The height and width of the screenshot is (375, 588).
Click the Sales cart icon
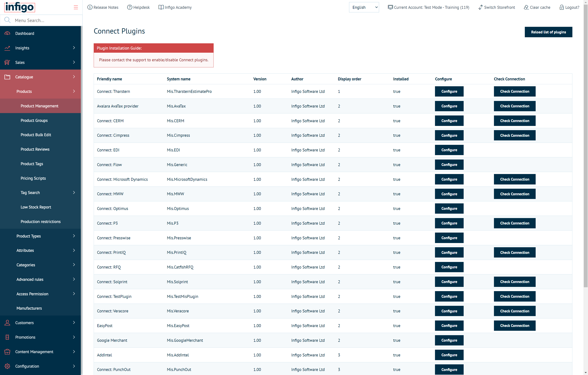[7, 62]
